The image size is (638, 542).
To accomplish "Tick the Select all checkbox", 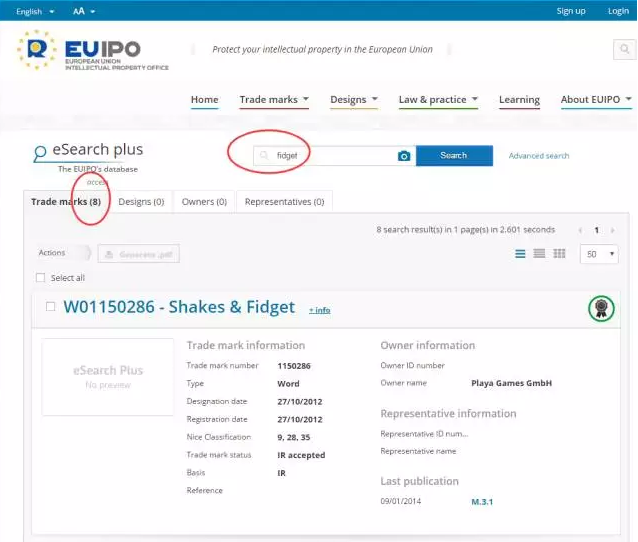I will 40,278.
